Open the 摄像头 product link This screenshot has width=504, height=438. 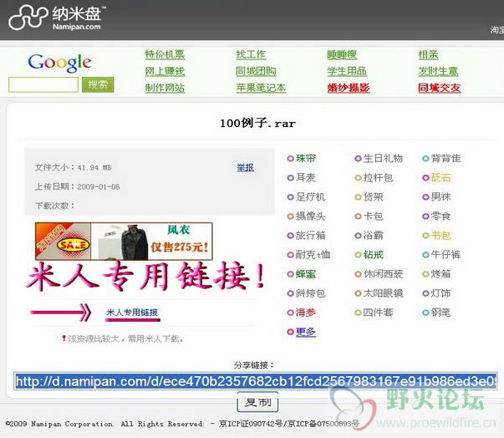(x=310, y=216)
